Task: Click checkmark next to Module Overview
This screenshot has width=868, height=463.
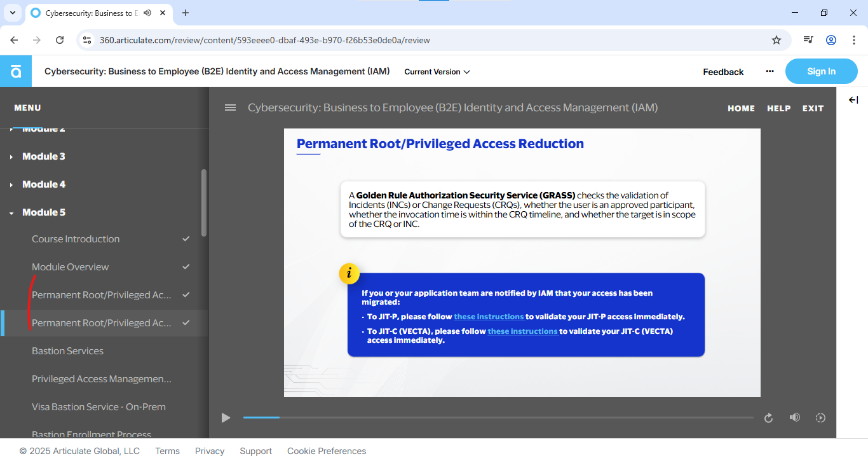Action: (186, 267)
